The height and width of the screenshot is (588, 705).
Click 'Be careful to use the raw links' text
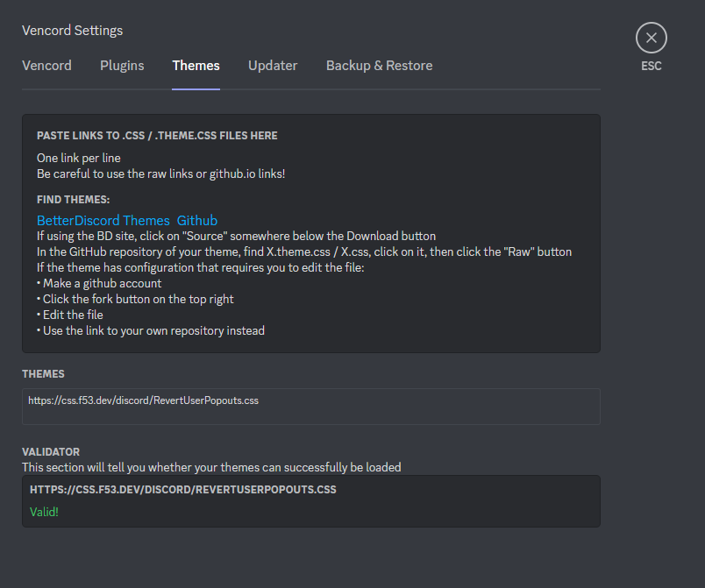[x=161, y=174]
